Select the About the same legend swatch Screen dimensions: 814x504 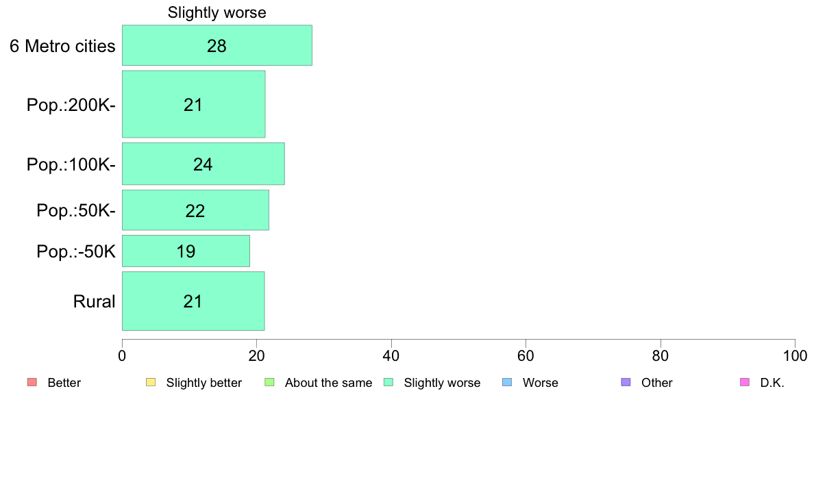pos(269,382)
